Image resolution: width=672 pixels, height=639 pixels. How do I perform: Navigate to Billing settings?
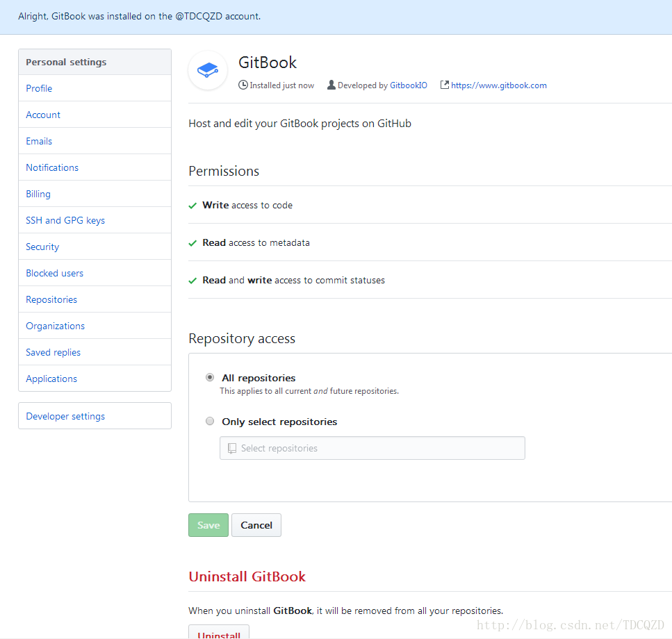click(95, 194)
